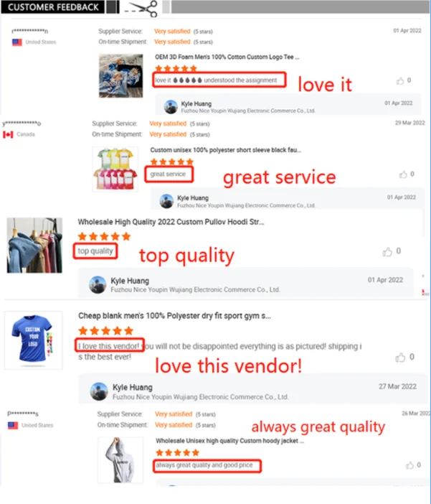
Task: Click Kyle Huang avatar dated 27 Mar 2022
Action: 99,391
